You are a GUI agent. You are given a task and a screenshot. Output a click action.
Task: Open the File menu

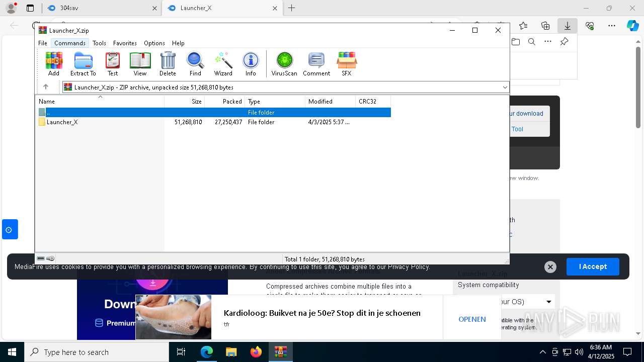(43, 43)
